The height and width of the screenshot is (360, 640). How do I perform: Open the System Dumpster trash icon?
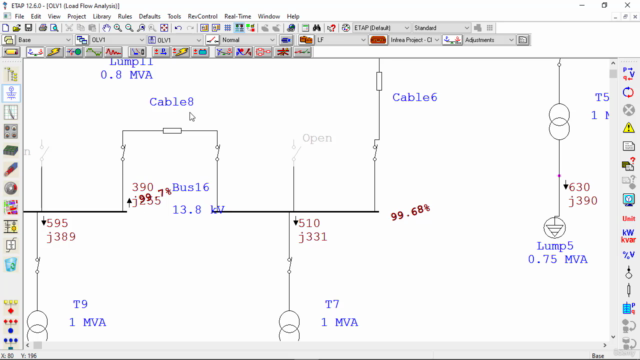pyautogui.click(x=11, y=264)
